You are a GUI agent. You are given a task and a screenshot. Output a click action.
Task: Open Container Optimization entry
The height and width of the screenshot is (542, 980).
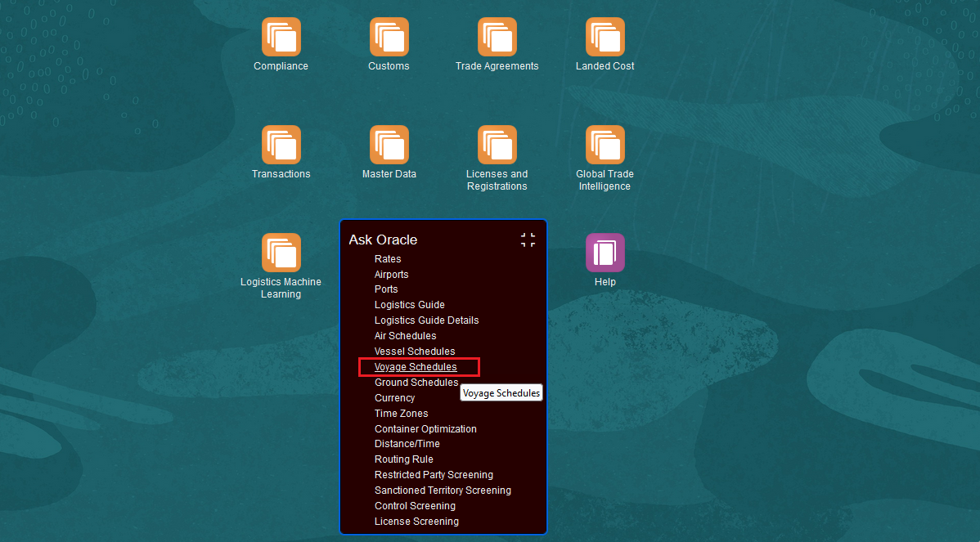click(x=425, y=429)
